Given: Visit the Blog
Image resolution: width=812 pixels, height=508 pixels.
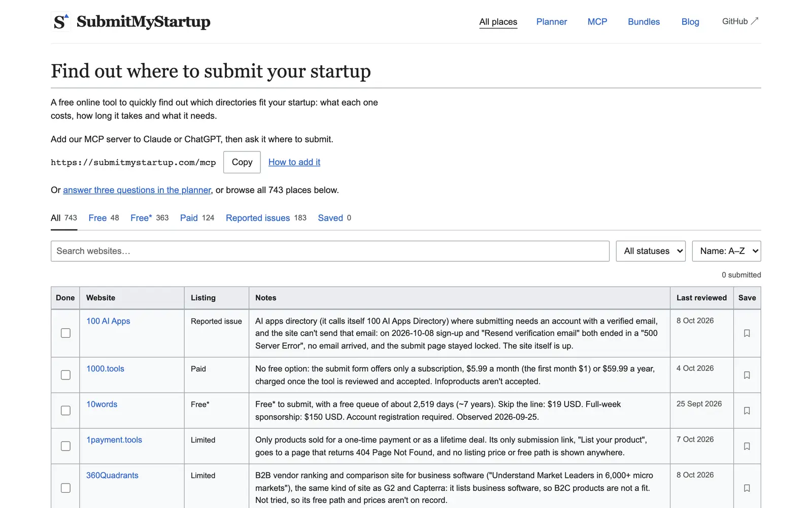Looking at the screenshot, I should click(x=690, y=22).
